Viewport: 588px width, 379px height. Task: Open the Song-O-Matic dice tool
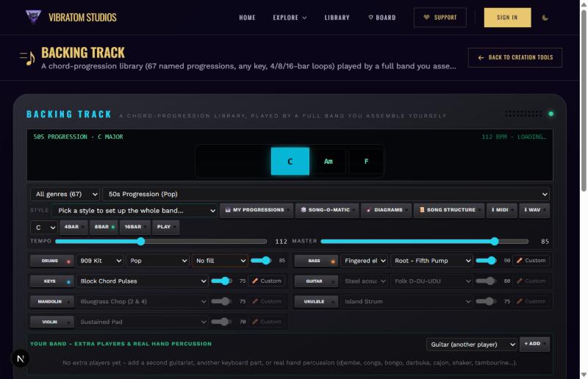[327, 210]
